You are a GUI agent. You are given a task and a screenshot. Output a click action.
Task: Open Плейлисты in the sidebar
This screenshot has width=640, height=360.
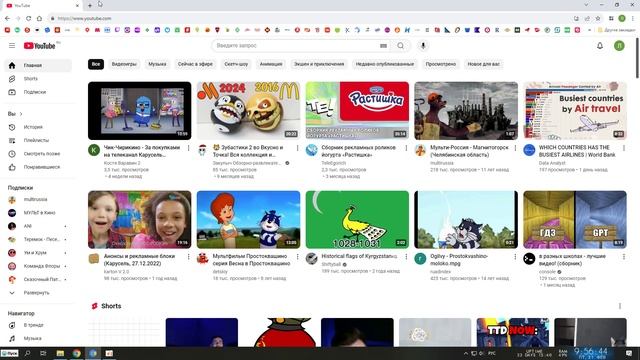[38, 140]
